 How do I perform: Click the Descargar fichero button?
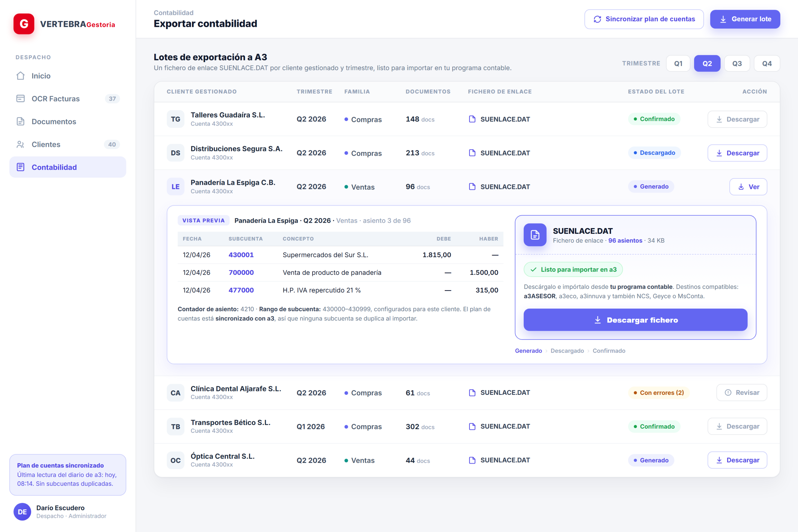pyautogui.click(x=635, y=320)
